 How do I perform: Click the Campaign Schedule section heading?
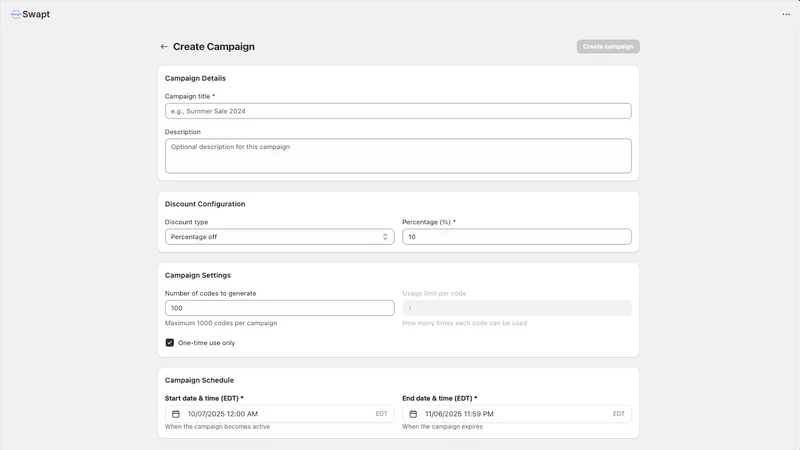199,380
